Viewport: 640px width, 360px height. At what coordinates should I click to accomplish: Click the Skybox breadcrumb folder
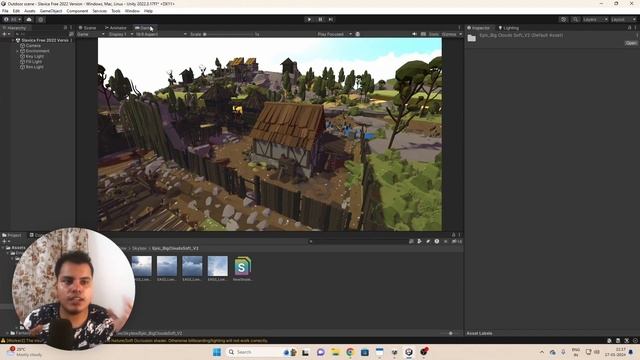(x=139, y=248)
